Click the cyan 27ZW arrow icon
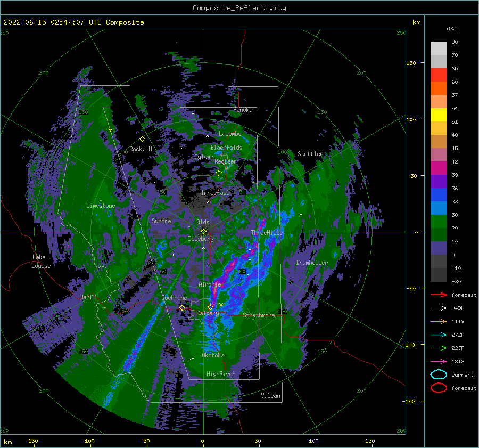 coord(439,335)
